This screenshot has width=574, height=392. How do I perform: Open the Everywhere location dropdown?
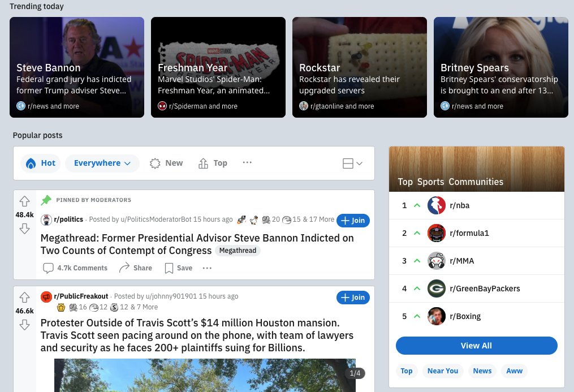point(102,163)
